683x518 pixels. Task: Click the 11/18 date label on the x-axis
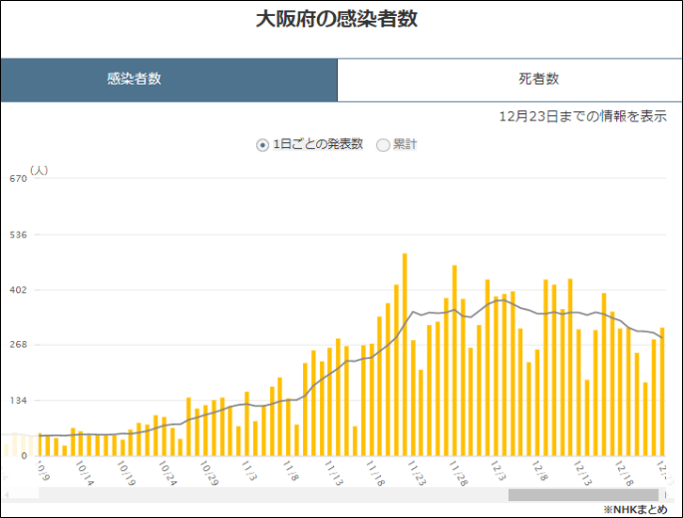click(375, 473)
